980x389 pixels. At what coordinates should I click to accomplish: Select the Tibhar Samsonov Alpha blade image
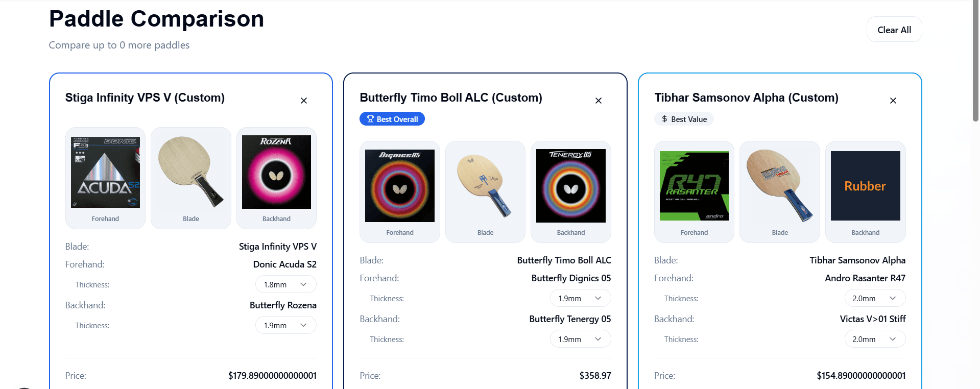pyautogui.click(x=780, y=186)
